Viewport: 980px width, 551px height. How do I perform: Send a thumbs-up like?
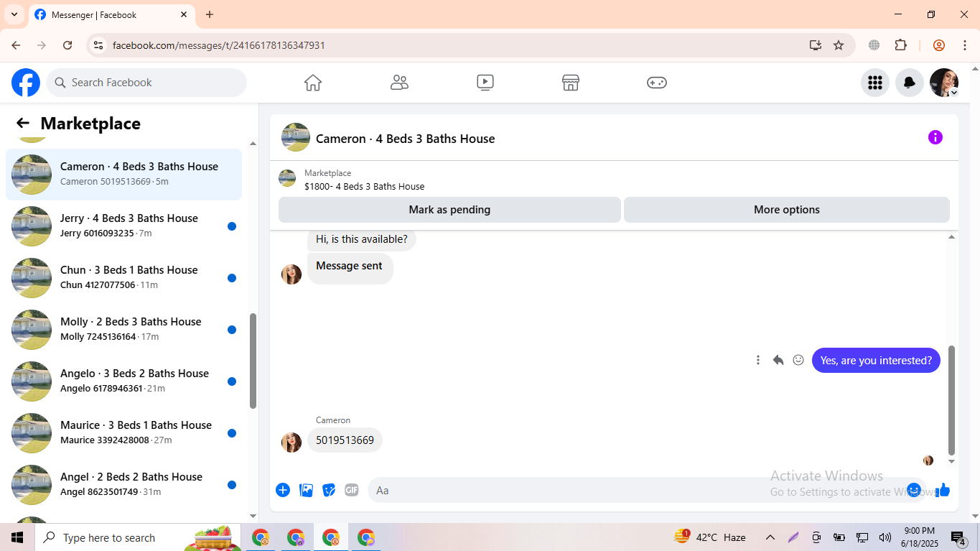tap(943, 490)
